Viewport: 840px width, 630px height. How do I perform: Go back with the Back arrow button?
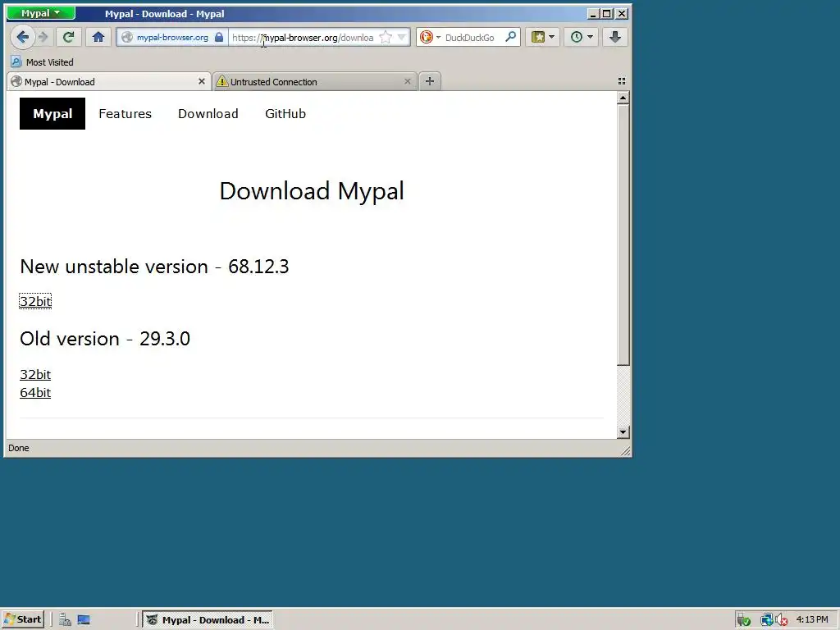click(22, 37)
